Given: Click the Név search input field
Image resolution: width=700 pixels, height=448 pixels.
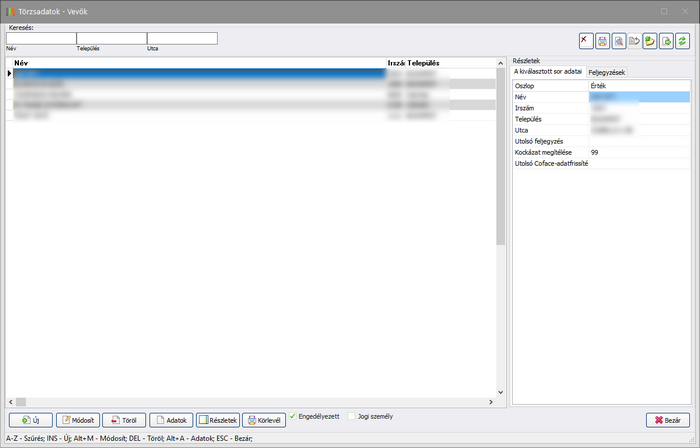Looking at the screenshot, I should (40, 38).
